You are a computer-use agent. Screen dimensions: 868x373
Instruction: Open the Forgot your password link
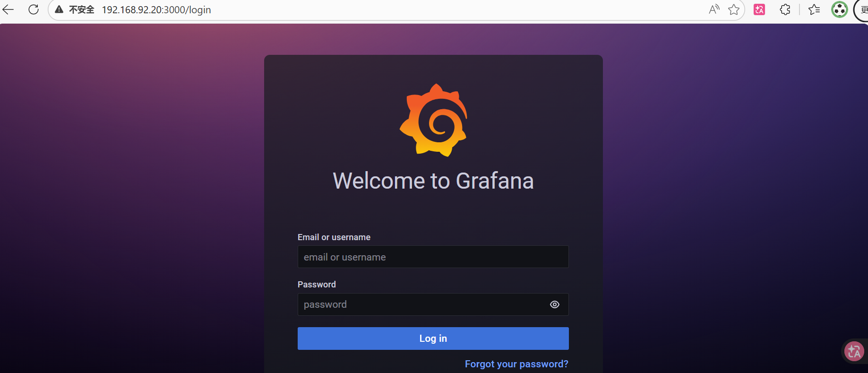tap(516, 364)
